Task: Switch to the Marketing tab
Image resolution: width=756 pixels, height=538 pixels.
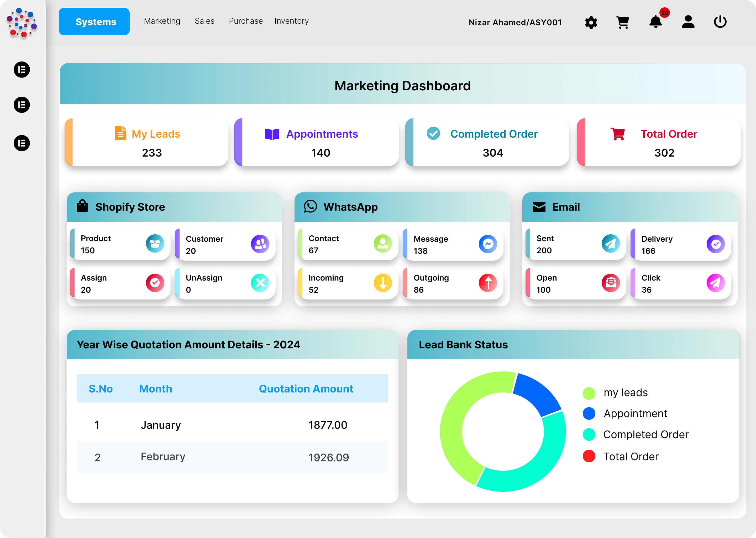Action: click(x=162, y=21)
